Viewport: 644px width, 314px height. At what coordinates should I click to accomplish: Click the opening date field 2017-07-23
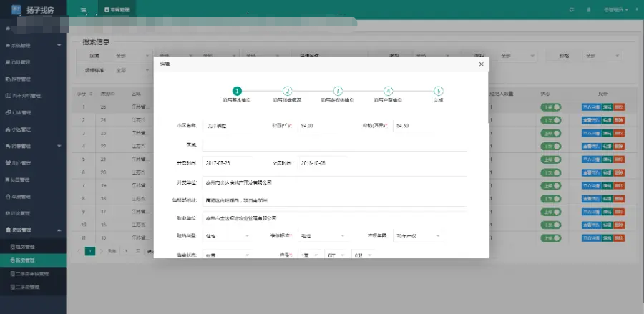(227, 162)
